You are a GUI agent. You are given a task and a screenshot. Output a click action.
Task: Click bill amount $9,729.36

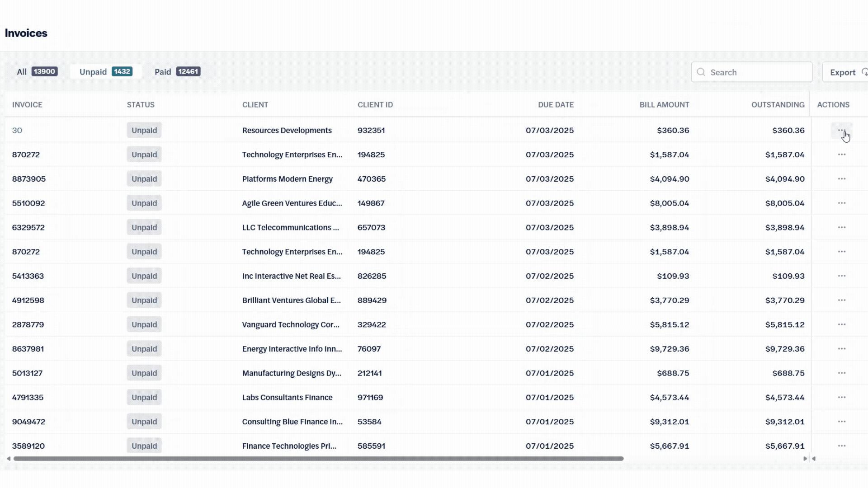(670, 349)
